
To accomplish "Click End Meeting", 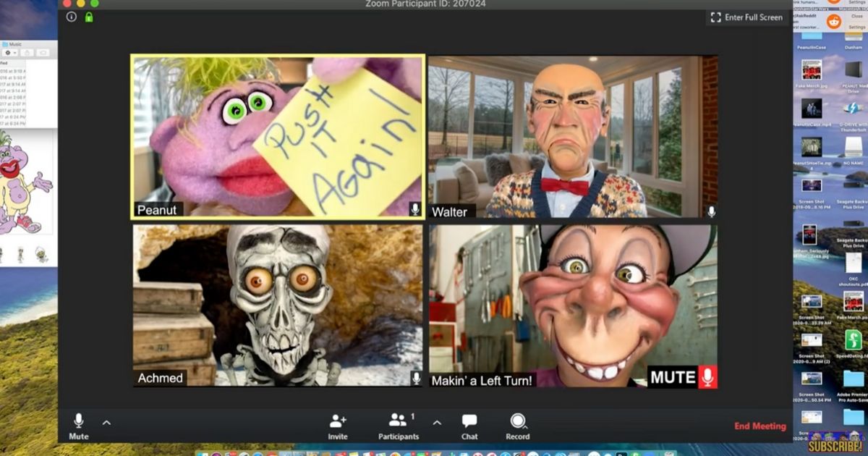I will pyautogui.click(x=760, y=426).
